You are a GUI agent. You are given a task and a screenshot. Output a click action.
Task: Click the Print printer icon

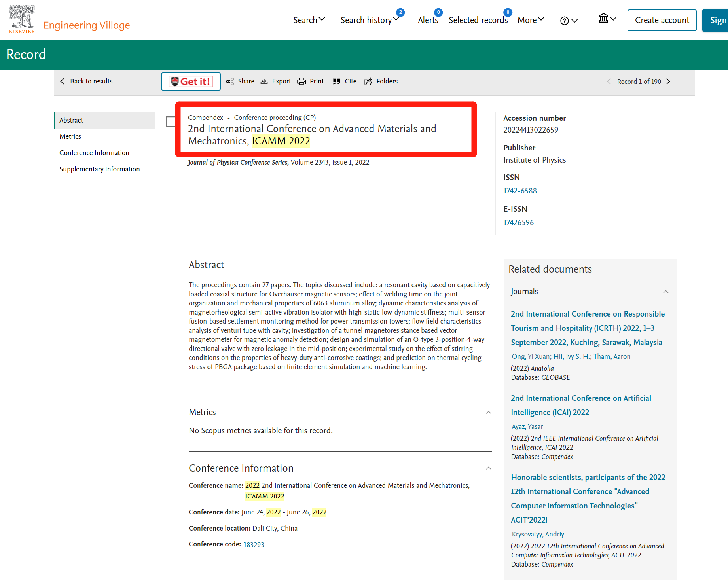tap(301, 82)
